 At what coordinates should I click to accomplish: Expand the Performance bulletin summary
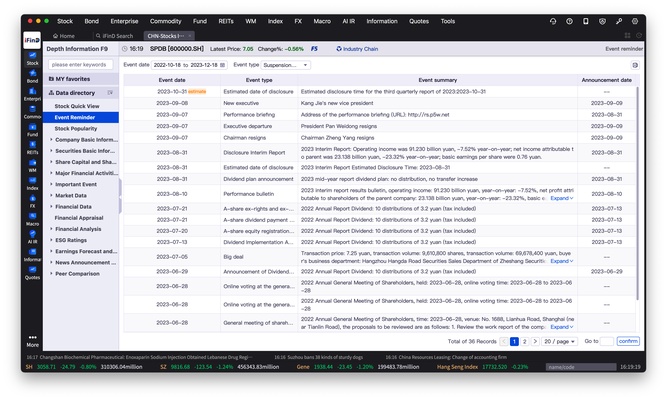point(562,198)
